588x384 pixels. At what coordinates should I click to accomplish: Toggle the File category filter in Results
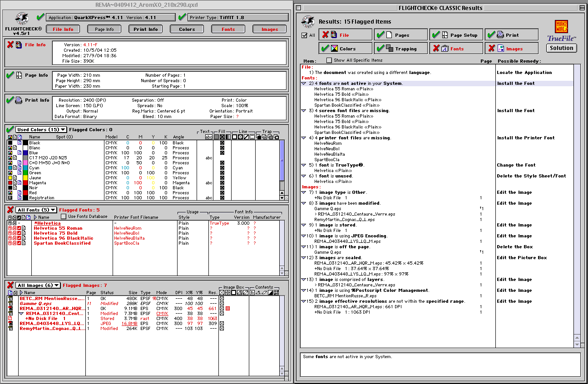click(x=345, y=35)
